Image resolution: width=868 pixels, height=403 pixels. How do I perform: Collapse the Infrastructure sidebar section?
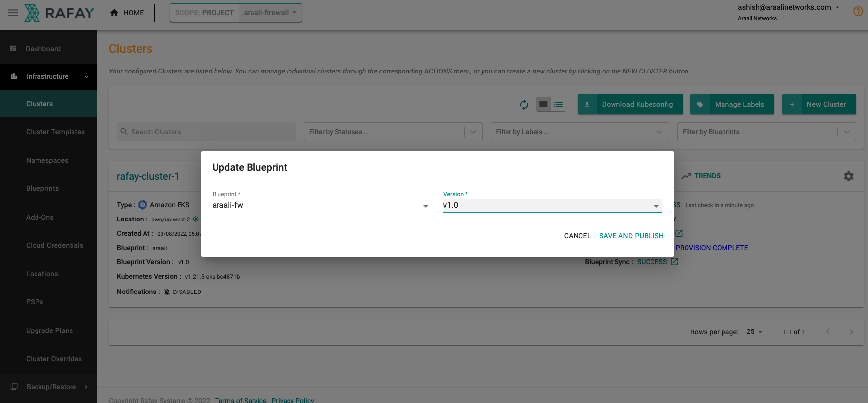[x=87, y=77]
